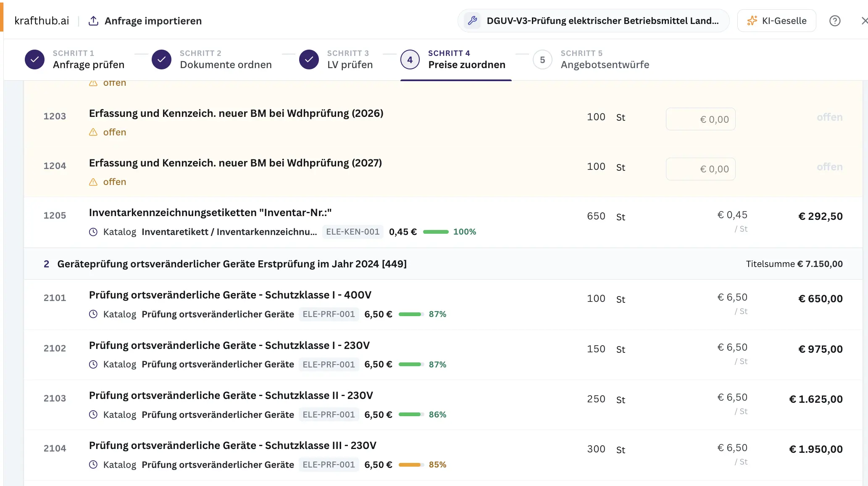Click clock icon on position 2101 catalog row

93,314
